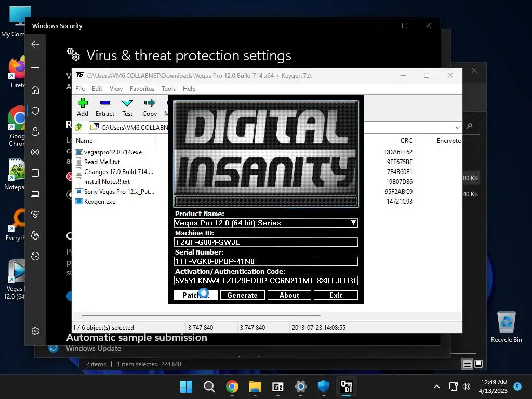The height and width of the screenshot is (399, 532).
Task: Open Family options icon in sidebar
Action: pyautogui.click(x=35, y=235)
